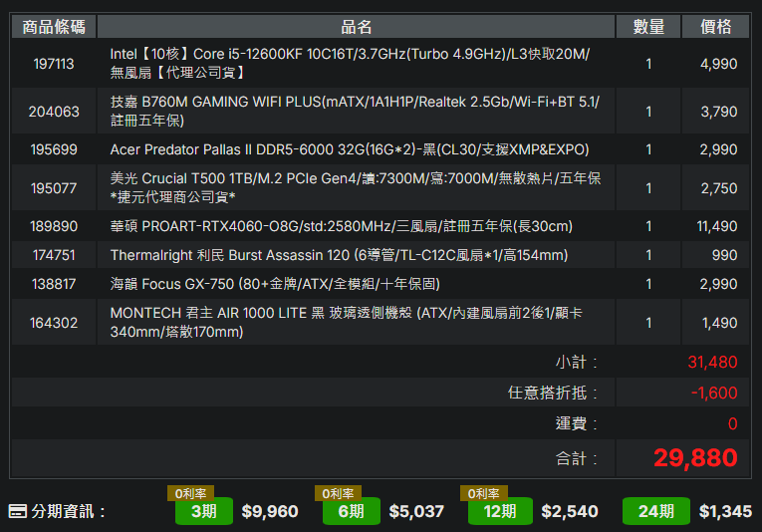This screenshot has width=762, height=532.
Task: Click the $5,037 installment amount
Action: pyautogui.click(x=416, y=512)
